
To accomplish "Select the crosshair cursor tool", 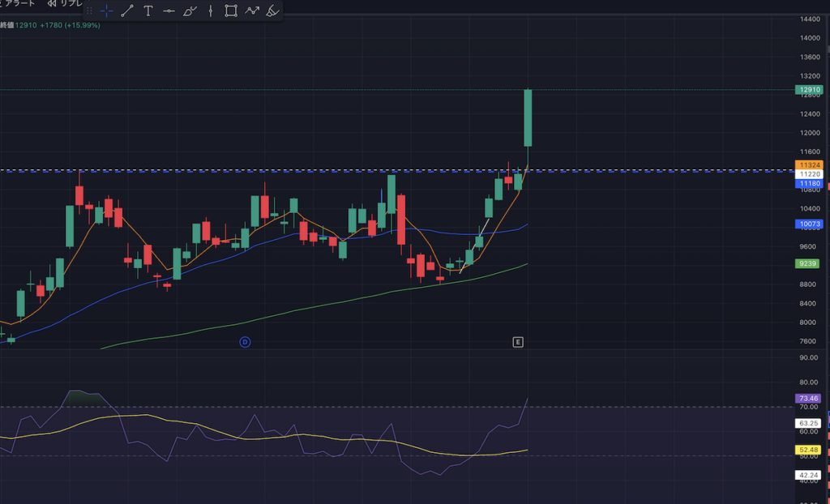I will click(x=106, y=11).
